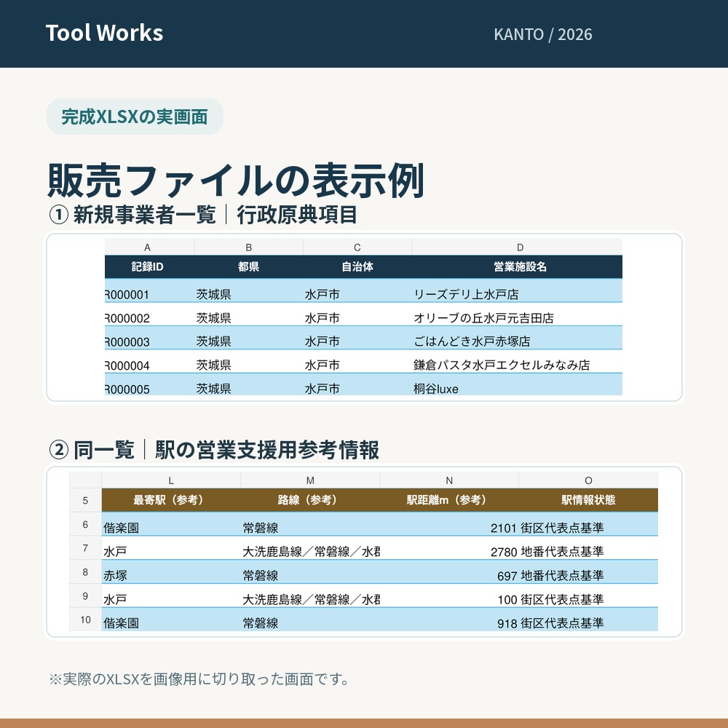The image size is (728, 728).
Task: Select the 桐谷luxe cell
Action: [x=517, y=385]
